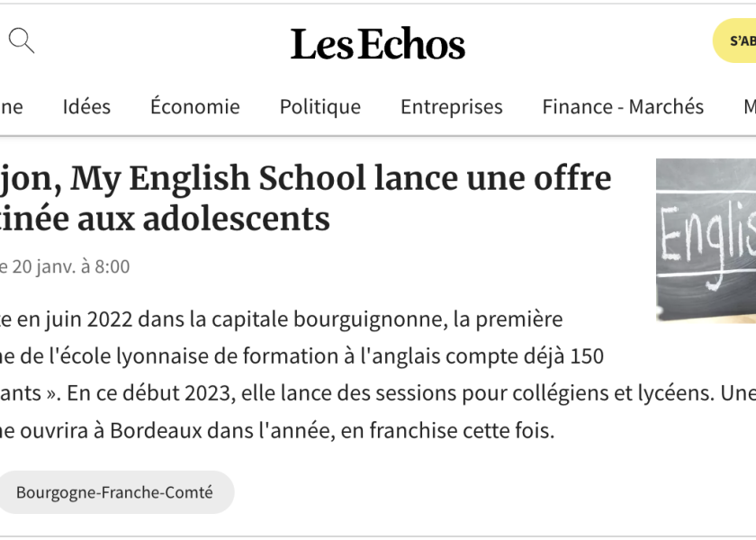Open search with the magnifying glass icon
This screenshot has width=756, height=540.
click(x=22, y=40)
